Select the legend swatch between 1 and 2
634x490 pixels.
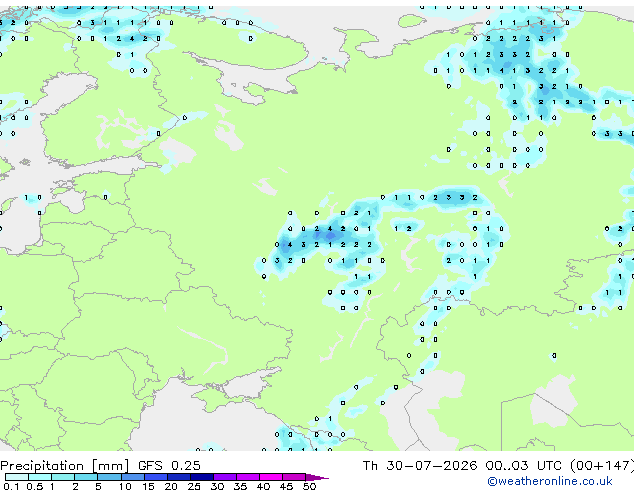63,477
